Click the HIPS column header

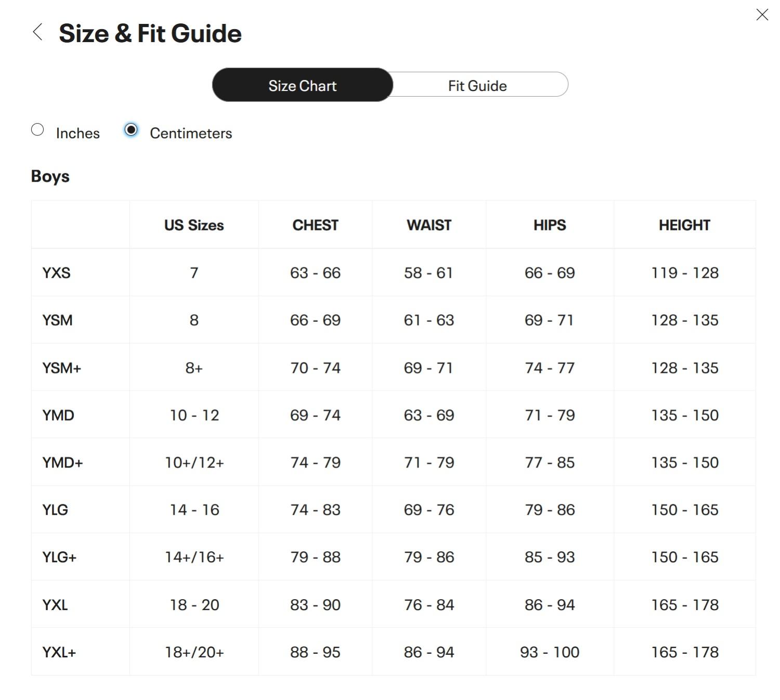[550, 225]
